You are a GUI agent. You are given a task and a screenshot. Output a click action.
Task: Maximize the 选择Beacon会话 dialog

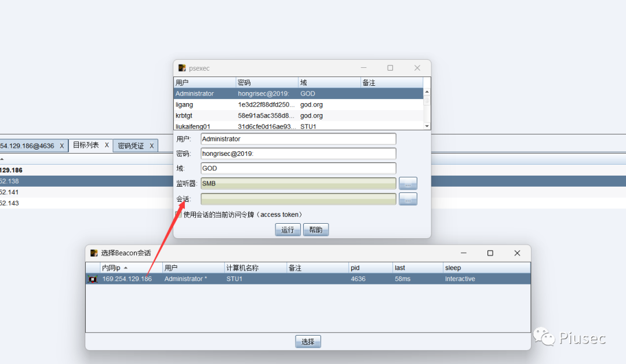490,253
